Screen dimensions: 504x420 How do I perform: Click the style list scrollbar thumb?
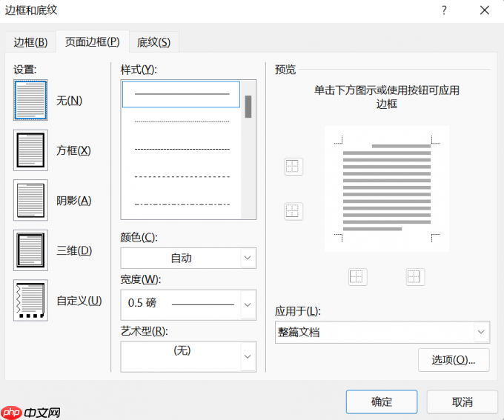248,107
